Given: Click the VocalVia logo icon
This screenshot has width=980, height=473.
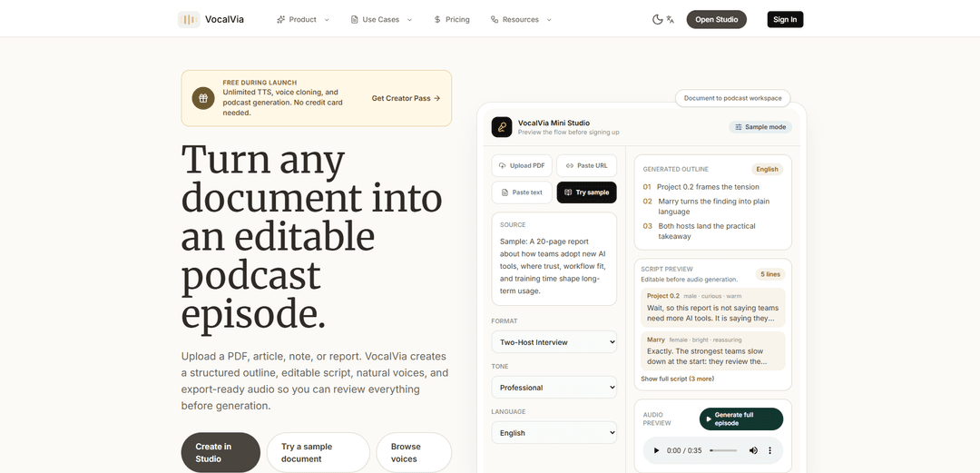Looking at the screenshot, I should [x=189, y=19].
